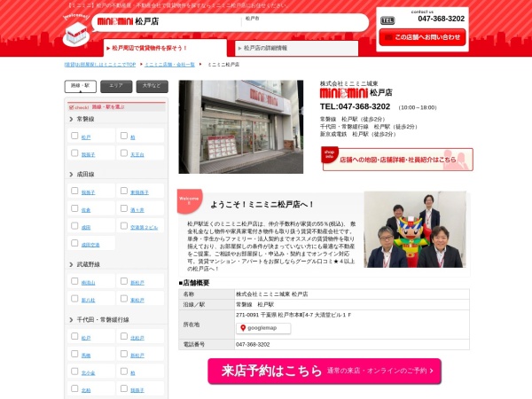The width and height of the screenshot is (532, 399).
Task: Check the 北小金 station checkbox
Action: pyautogui.click(x=74, y=372)
